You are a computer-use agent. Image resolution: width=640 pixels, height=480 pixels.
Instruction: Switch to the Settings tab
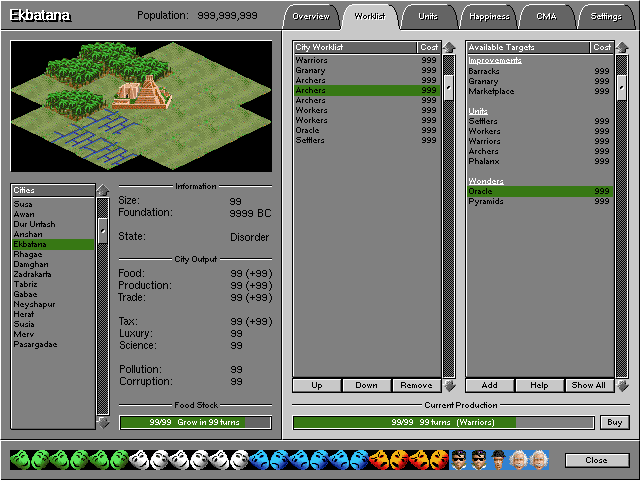(606, 17)
